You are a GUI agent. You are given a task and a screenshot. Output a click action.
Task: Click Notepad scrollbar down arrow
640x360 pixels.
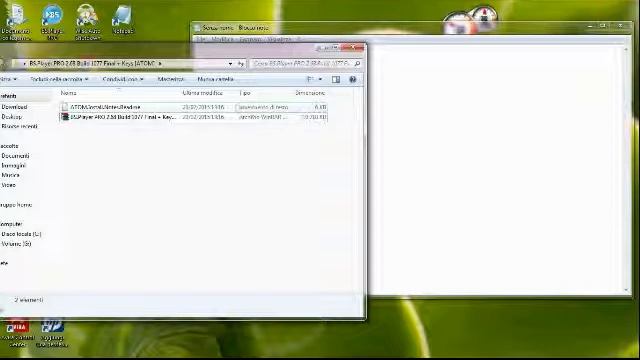click(626, 290)
